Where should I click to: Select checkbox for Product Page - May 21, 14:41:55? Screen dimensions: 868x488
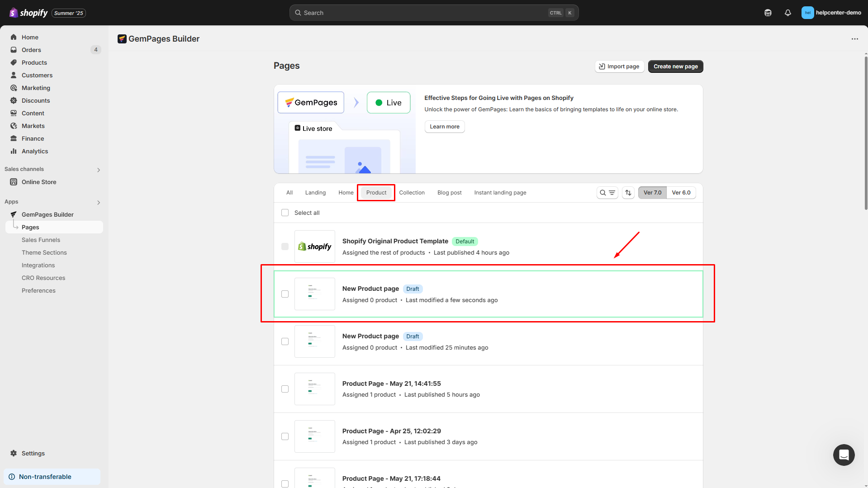[x=285, y=389]
